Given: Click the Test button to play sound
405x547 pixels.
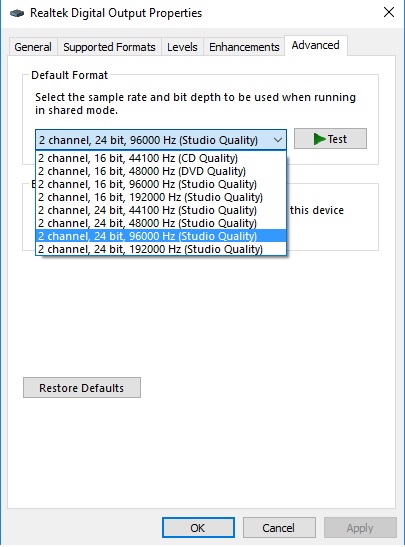Looking at the screenshot, I should pyautogui.click(x=330, y=139).
